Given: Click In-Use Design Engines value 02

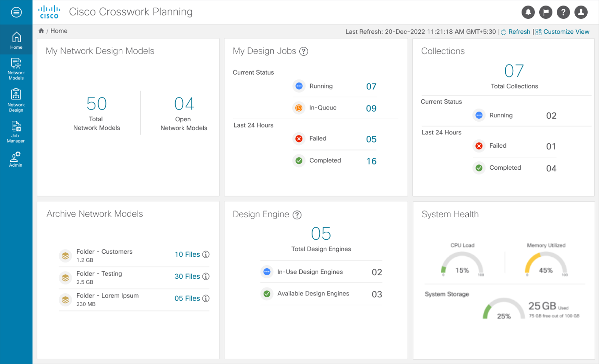Looking at the screenshot, I should pos(377,272).
